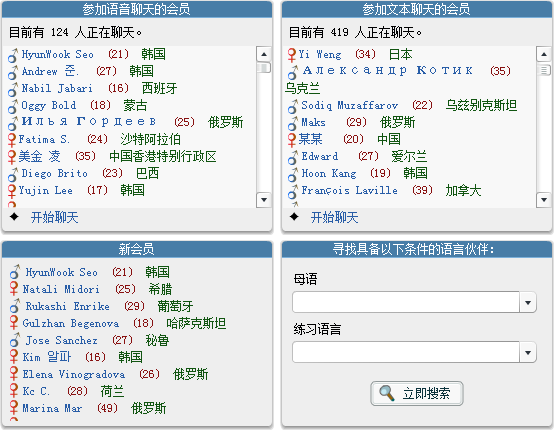Click the 新会员 panel header
The height and width of the screenshot is (430, 557).
pyautogui.click(x=137, y=249)
